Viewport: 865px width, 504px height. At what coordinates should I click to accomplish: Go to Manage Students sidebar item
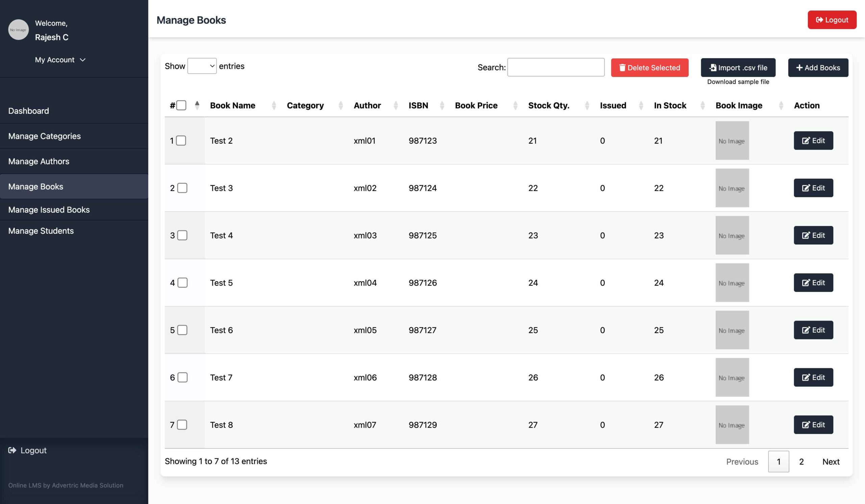pos(41,231)
